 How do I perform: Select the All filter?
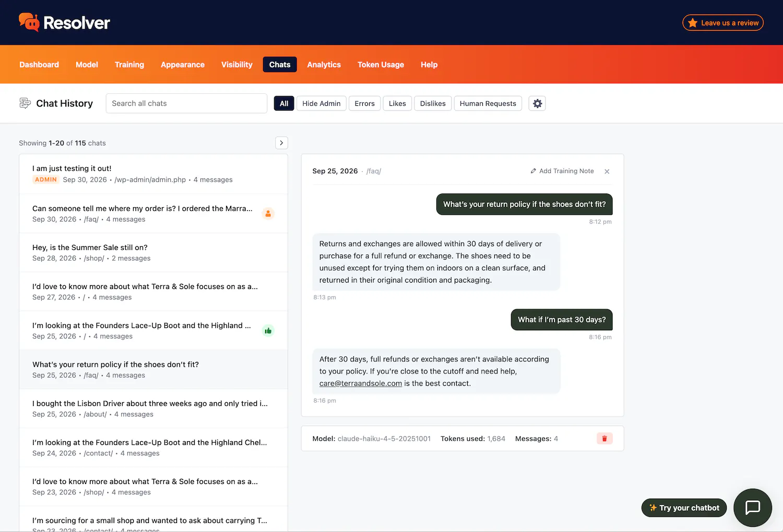[x=284, y=103]
